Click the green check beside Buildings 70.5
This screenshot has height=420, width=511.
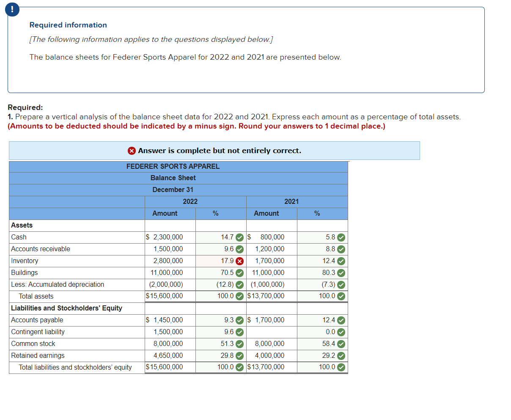point(239,273)
